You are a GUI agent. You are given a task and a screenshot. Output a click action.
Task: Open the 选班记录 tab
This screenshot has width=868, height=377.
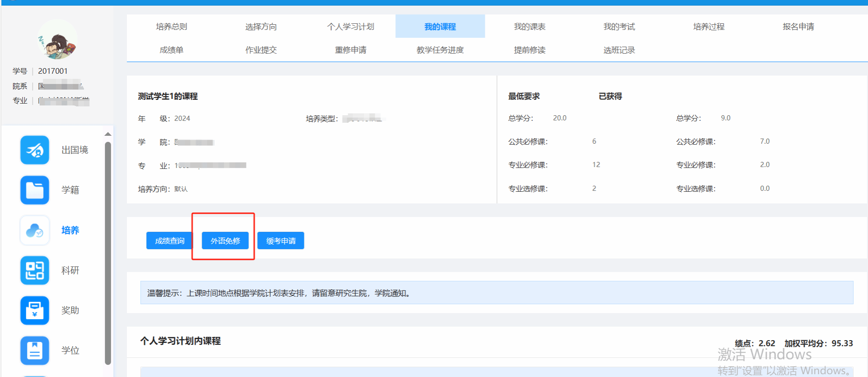pos(619,50)
